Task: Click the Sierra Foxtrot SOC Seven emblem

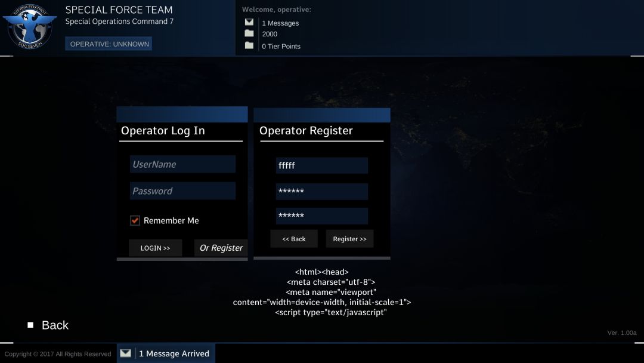Action: click(x=30, y=27)
